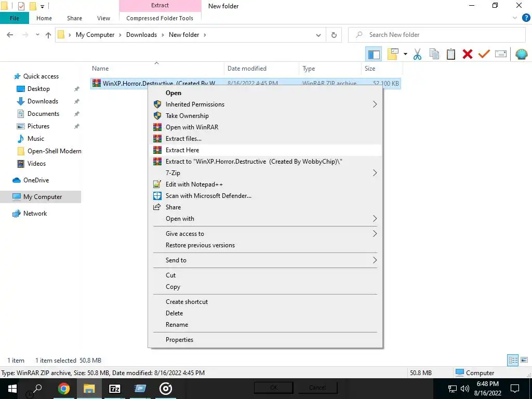The image size is (532, 399).
Task: Click the Windows Start button
Action: 12,389
